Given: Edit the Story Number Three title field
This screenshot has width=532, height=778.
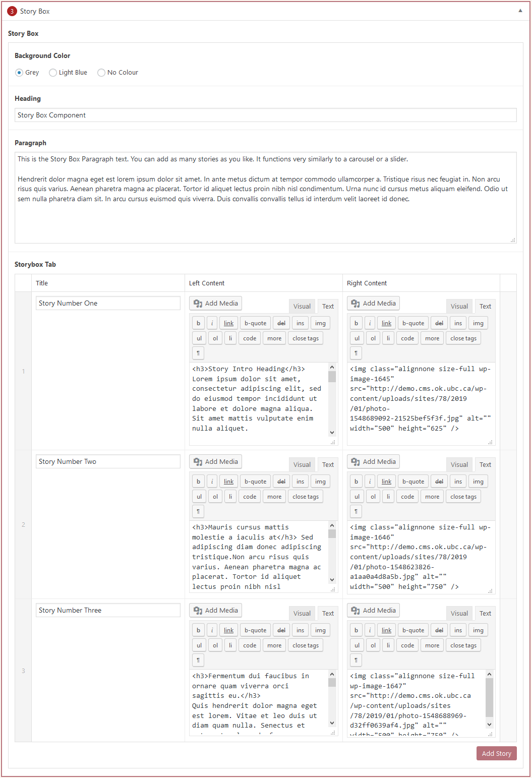Looking at the screenshot, I should click(108, 610).
